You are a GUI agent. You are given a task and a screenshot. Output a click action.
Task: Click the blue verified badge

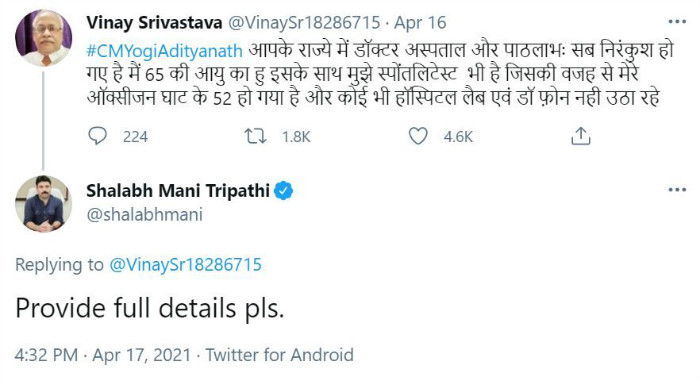(283, 191)
